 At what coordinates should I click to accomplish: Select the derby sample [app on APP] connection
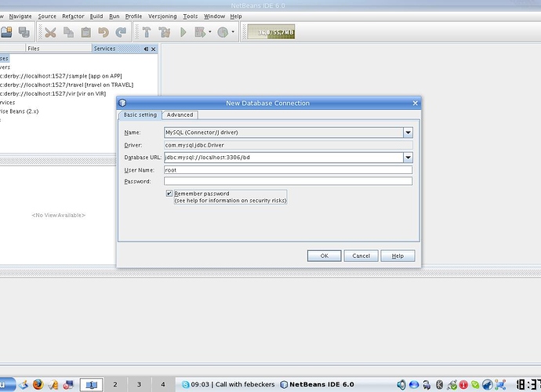pyautogui.click(x=61, y=76)
